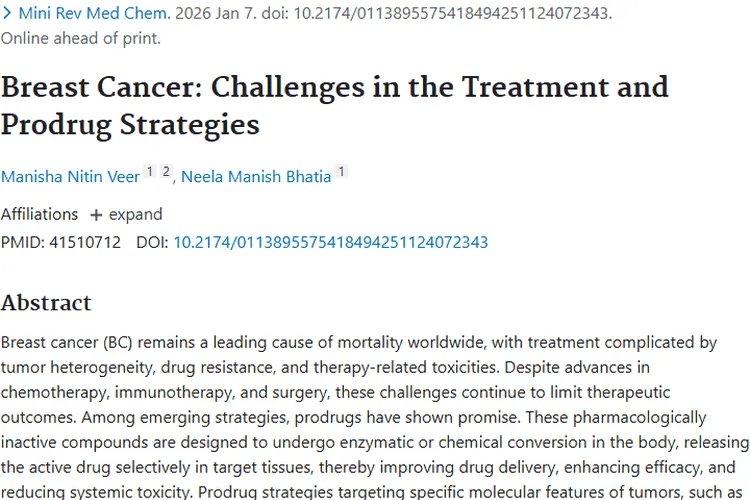Open author Manisha Nitin Veer's link
Screen dimensions: 750x500
pos(70,177)
